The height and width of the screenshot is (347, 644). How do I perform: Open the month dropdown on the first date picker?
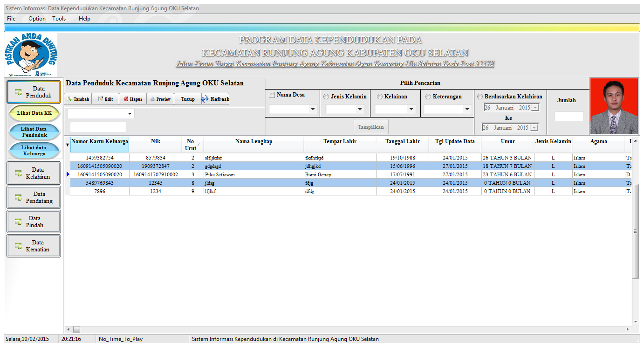click(x=534, y=107)
